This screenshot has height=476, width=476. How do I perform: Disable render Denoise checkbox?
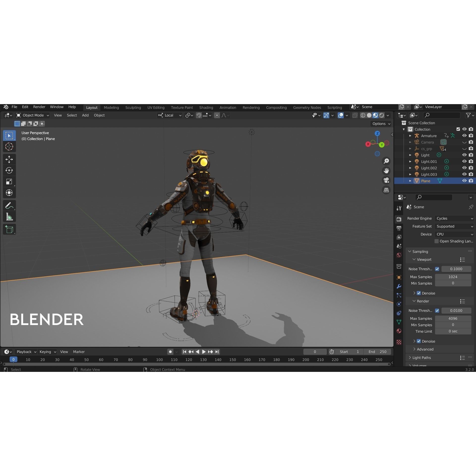point(419,341)
